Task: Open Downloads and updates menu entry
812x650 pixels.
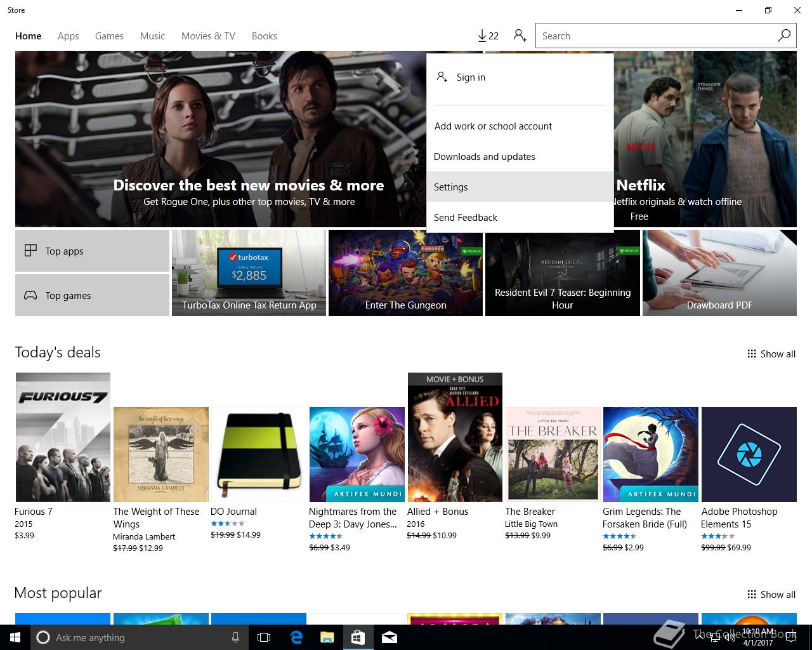Action: tap(520, 157)
